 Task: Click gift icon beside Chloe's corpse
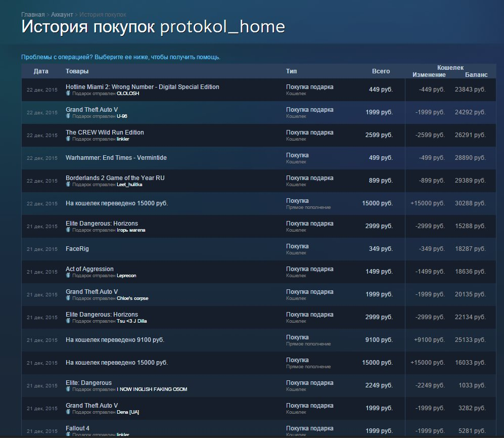68,298
